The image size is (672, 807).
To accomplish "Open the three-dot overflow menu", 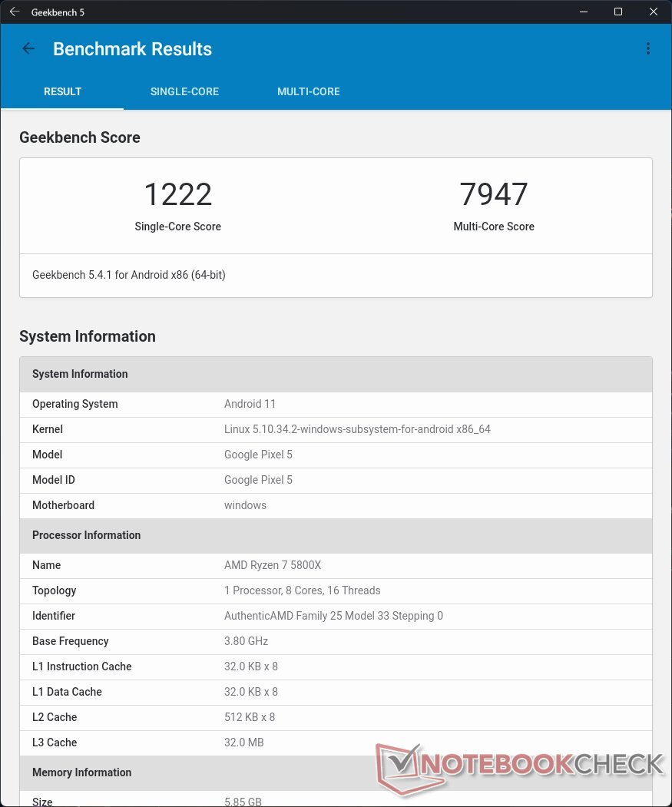I will point(647,48).
